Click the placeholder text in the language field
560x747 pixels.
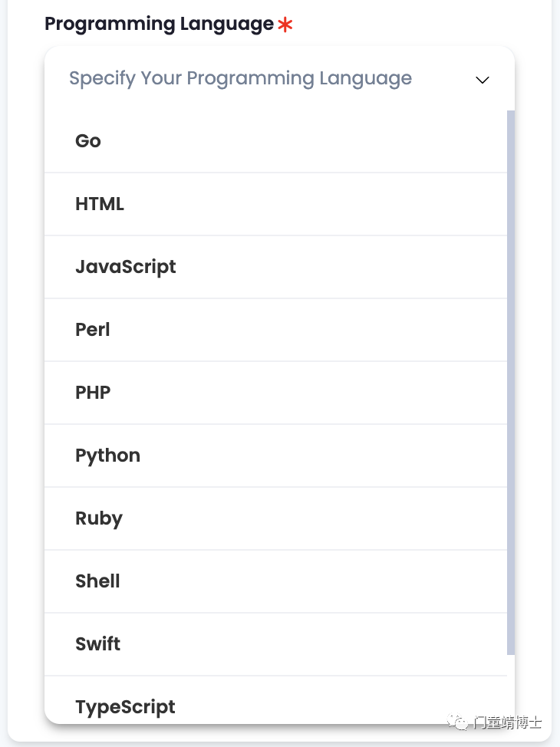[240, 78]
